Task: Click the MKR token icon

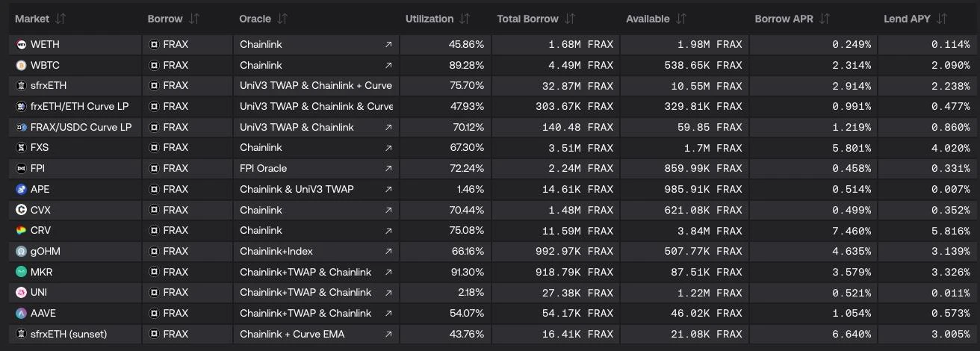Action: click(x=21, y=273)
